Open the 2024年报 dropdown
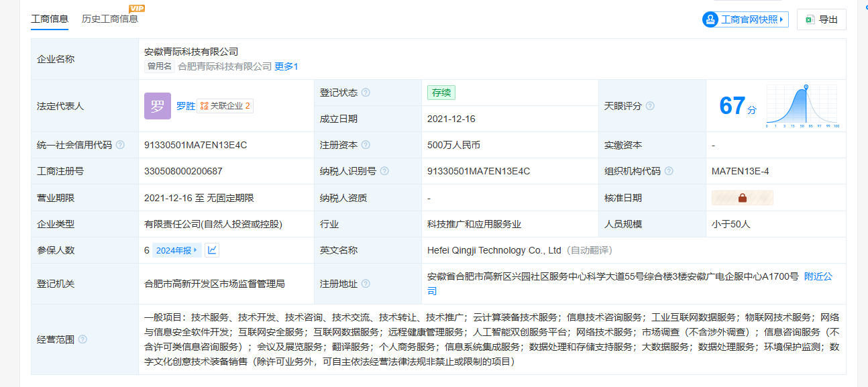Screen dimensions: 868x387 pyautogui.click(x=177, y=250)
